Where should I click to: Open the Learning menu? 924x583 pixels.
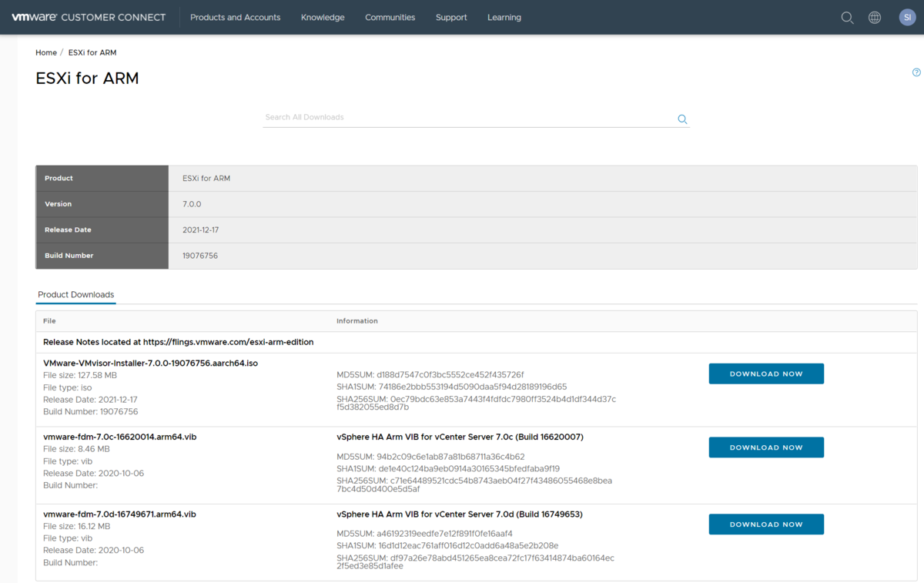click(x=504, y=17)
